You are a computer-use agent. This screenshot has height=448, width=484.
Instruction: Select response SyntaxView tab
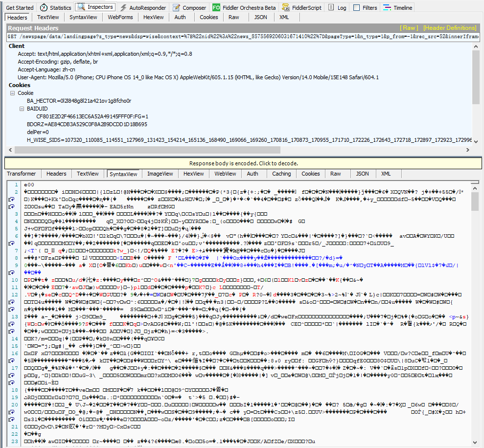tap(123, 174)
